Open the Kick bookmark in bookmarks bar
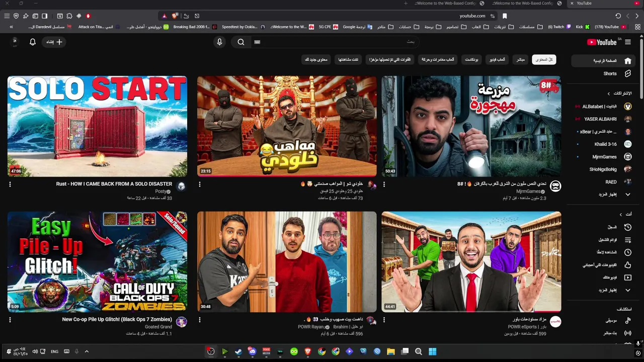Screen dimensions: 644x362 [x=583, y=27]
